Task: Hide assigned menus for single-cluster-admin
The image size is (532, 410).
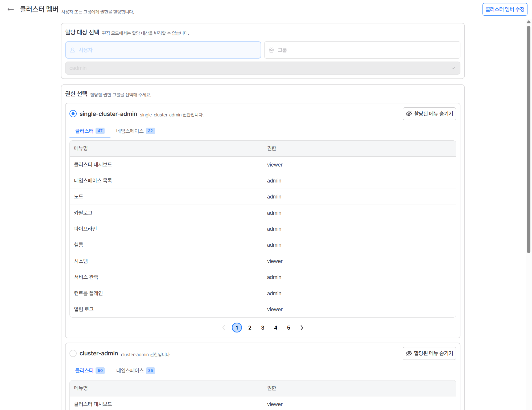Action: [429, 114]
